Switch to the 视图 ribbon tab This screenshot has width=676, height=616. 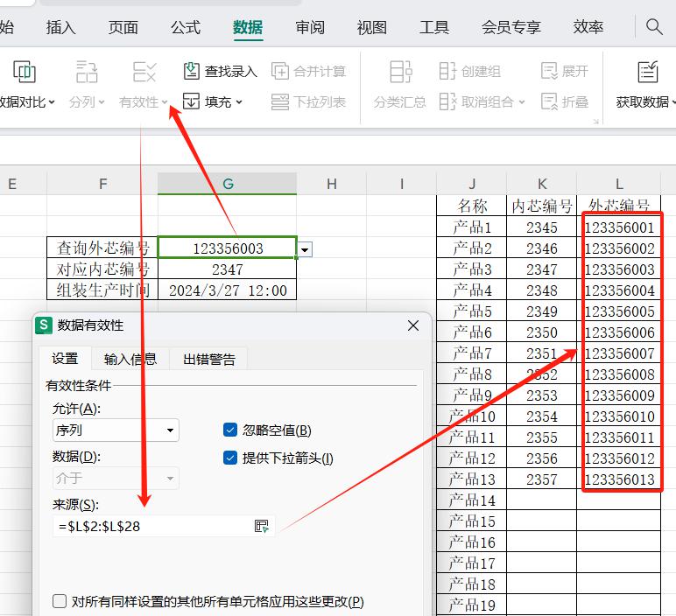(372, 28)
